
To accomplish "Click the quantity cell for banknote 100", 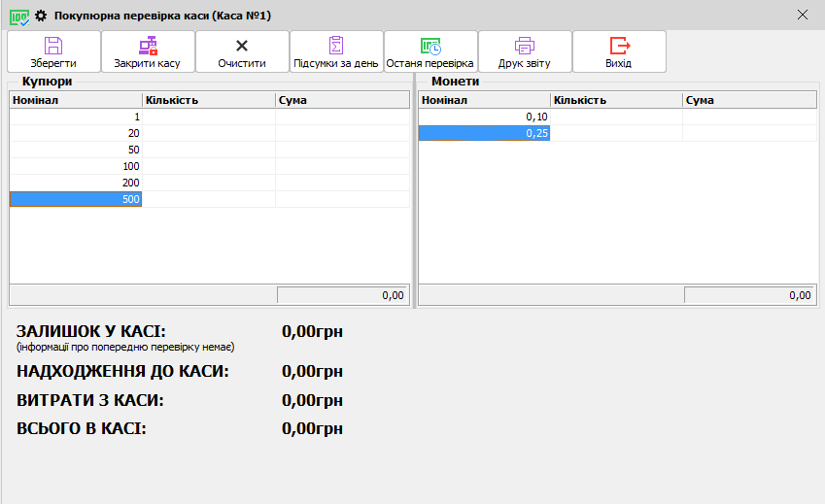I will pos(209,166).
